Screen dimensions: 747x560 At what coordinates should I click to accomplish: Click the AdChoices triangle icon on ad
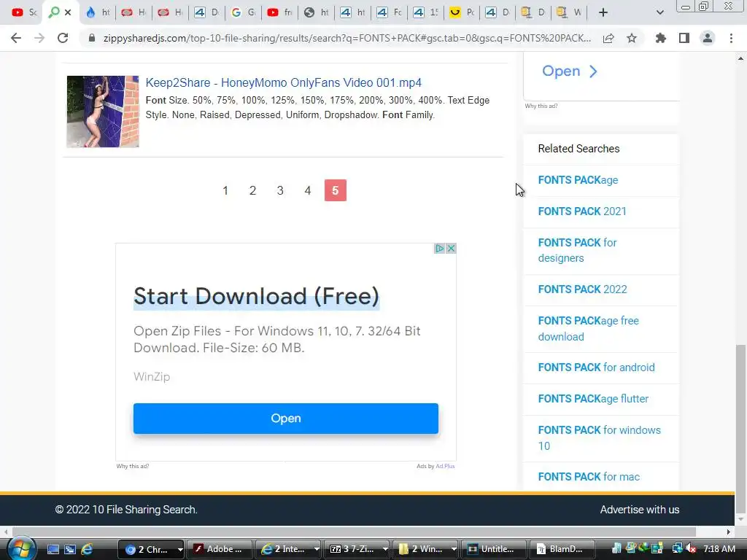(x=439, y=248)
